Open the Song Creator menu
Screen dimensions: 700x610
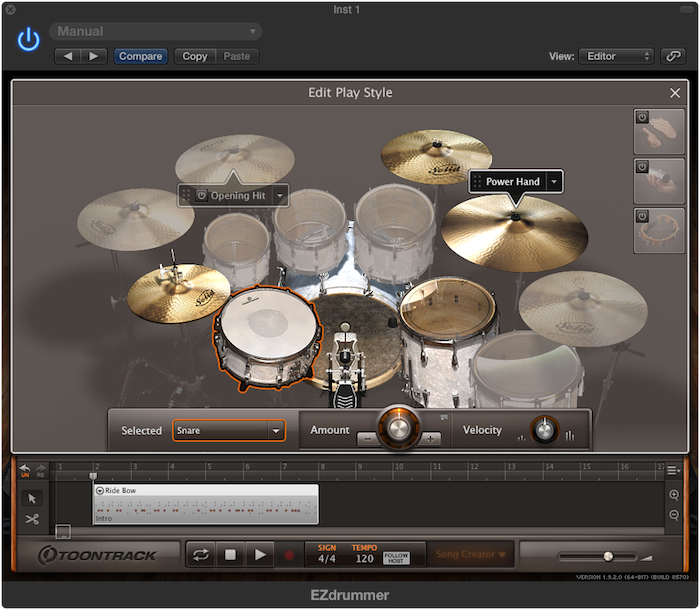[x=471, y=554]
